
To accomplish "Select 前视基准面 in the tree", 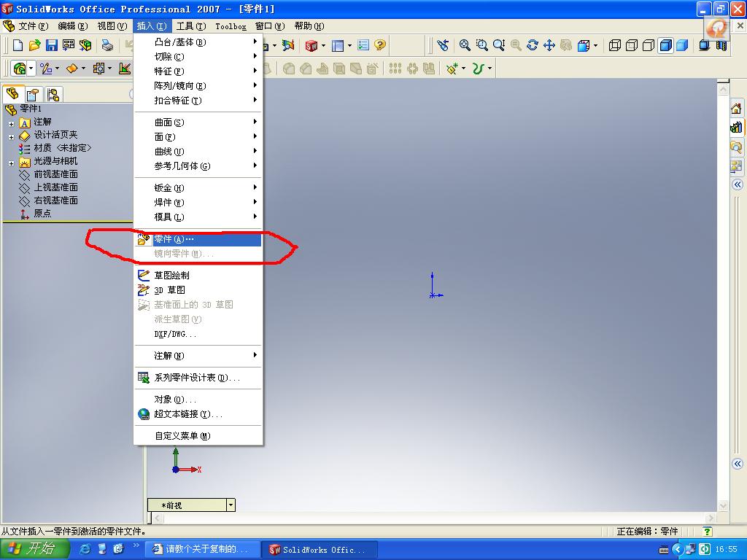I will [x=55, y=174].
